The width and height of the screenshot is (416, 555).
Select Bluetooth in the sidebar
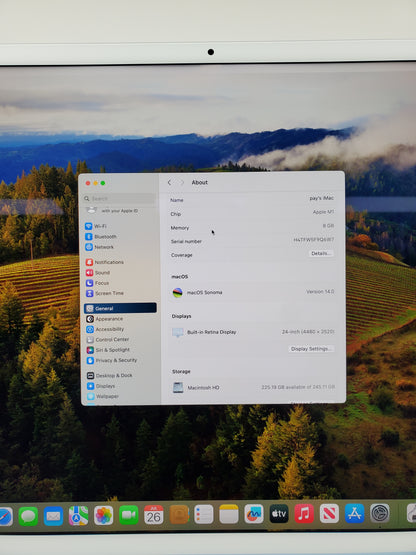tap(101, 236)
